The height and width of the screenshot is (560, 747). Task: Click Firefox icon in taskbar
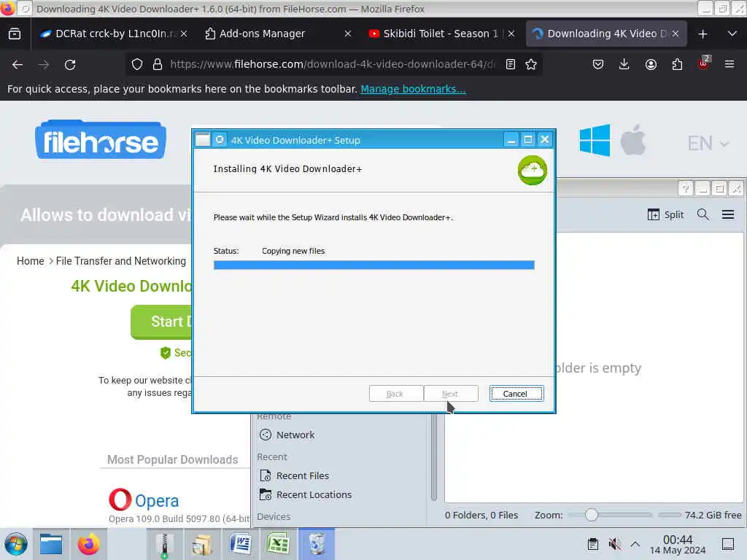tap(88, 544)
